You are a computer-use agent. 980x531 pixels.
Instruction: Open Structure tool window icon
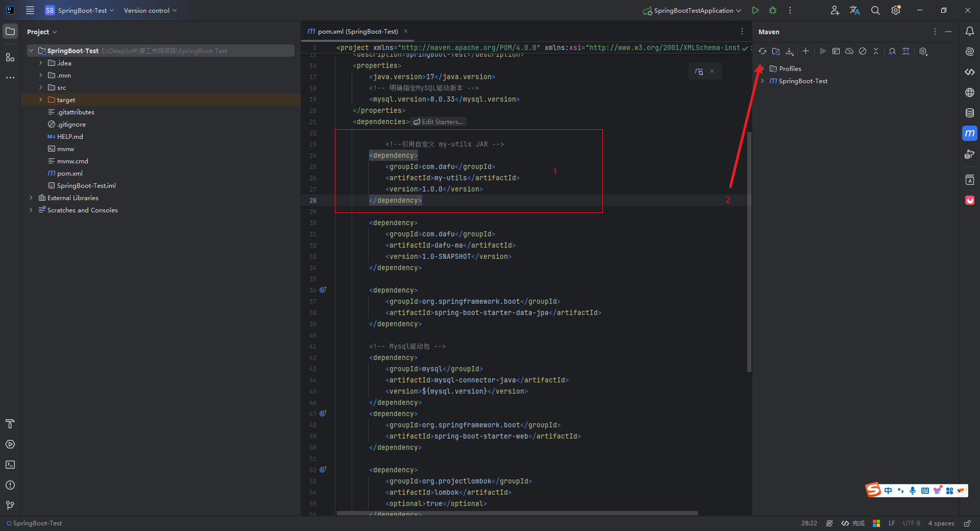pyautogui.click(x=10, y=57)
